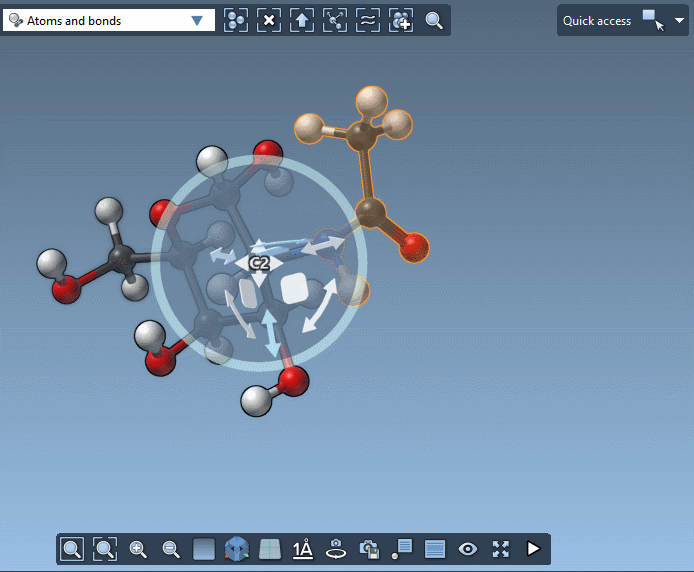Screen dimensions: 694x572
Task: Toggle the perspective grid view icon
Action: [x=270, y=548]
